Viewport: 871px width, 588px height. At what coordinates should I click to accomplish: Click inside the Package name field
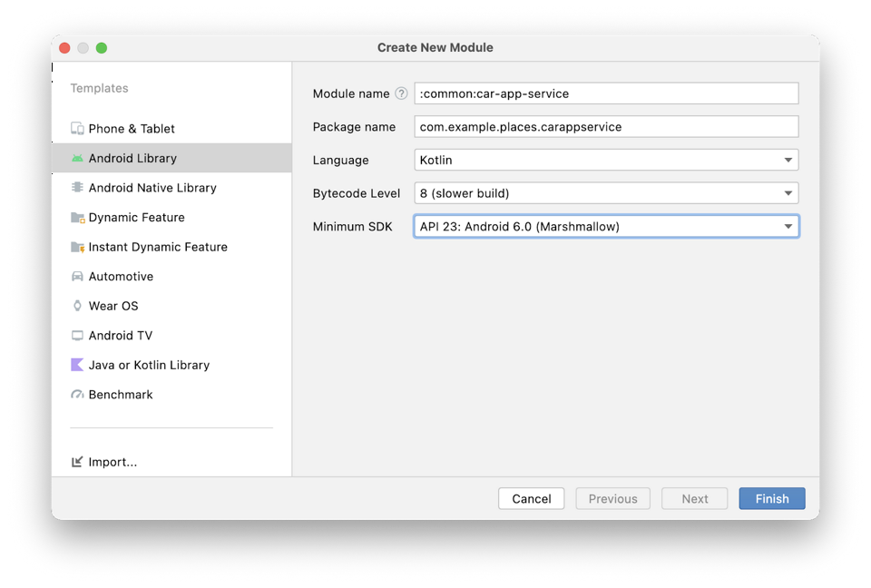(x=606, y=126)
